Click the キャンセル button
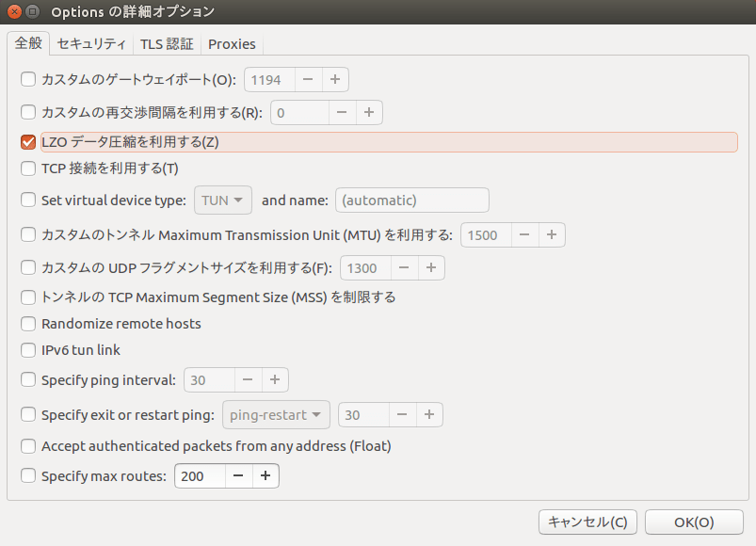The width and height of the screenshot is (756, 546). point(587,522)
